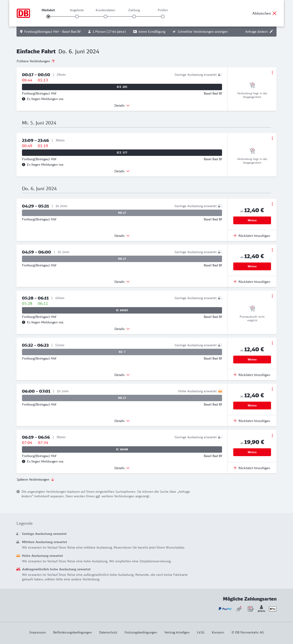Expand Details for the IC 60408 connection
The width and height of the screenshot is (293, 644).
point(122,468)
